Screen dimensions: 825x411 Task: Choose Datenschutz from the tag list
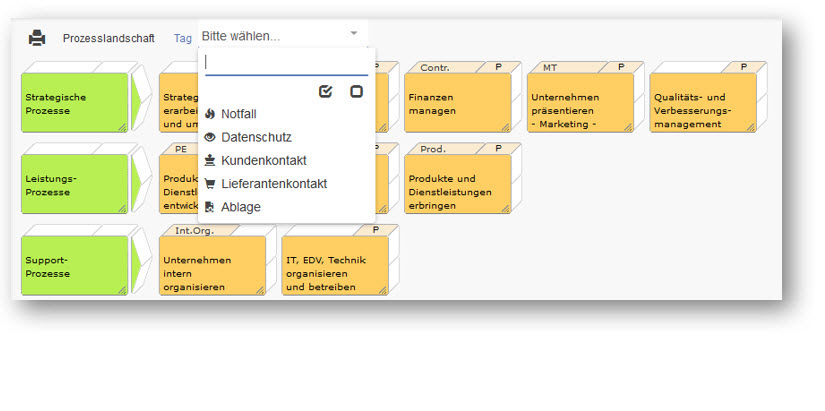[x=256, y=137]
